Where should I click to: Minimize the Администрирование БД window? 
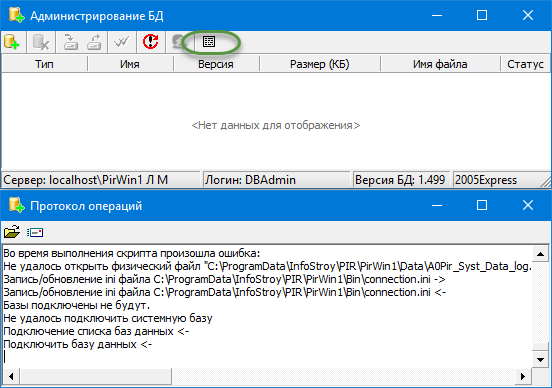coord(437,15)
